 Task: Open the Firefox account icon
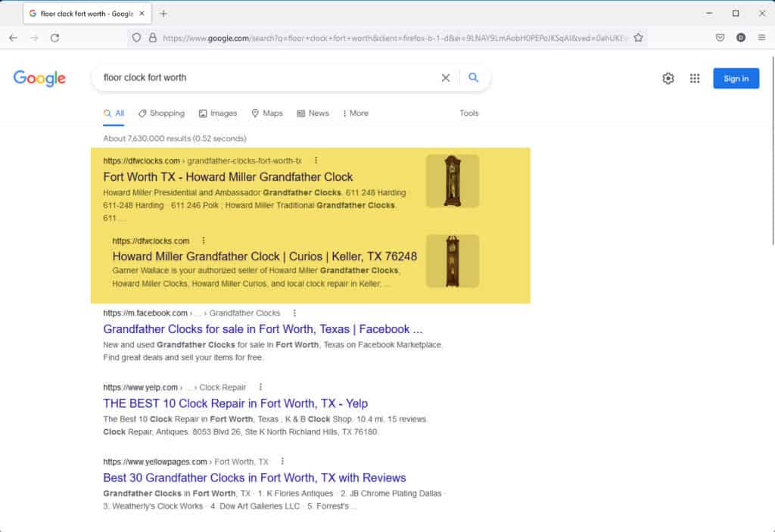click(x=740, y=38)
